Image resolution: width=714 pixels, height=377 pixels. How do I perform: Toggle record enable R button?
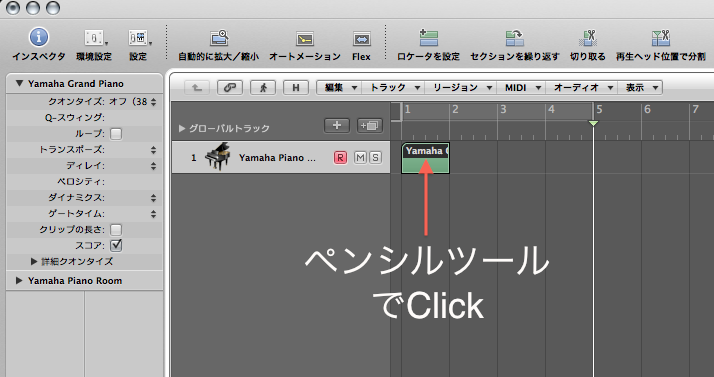pyautogui.click(x=340, y=158)
